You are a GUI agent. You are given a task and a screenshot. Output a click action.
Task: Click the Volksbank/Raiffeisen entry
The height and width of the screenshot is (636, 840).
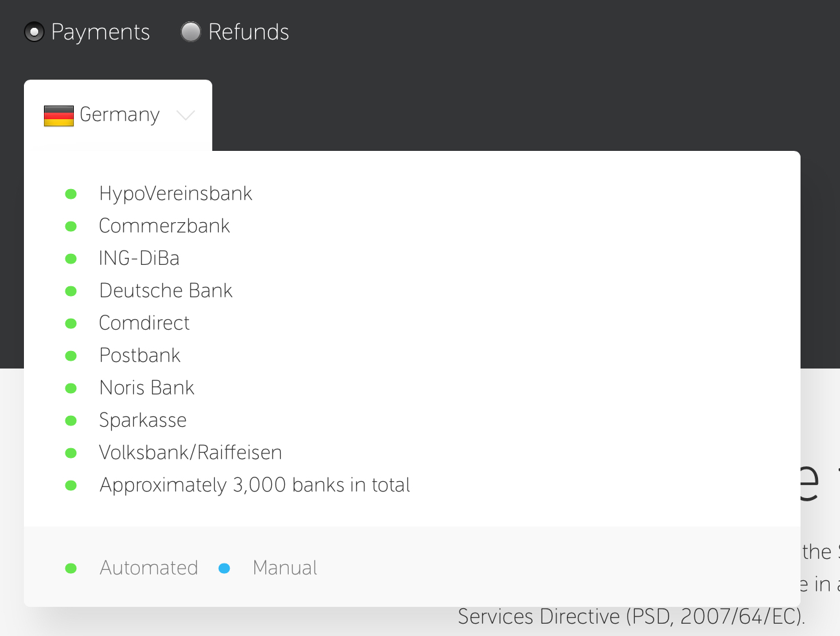[191, 453]
